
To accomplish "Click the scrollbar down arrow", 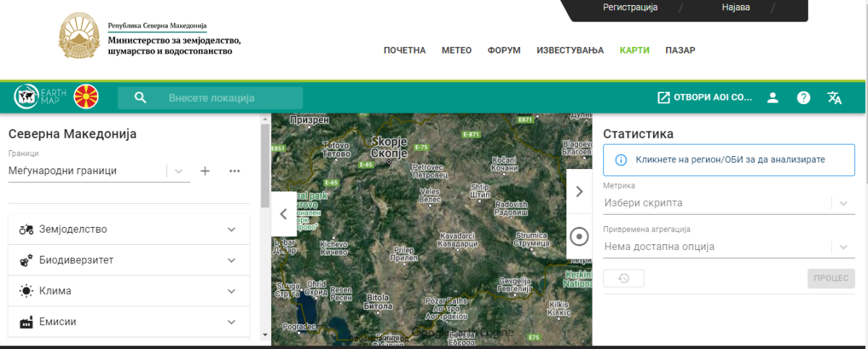I will [265, 335].
